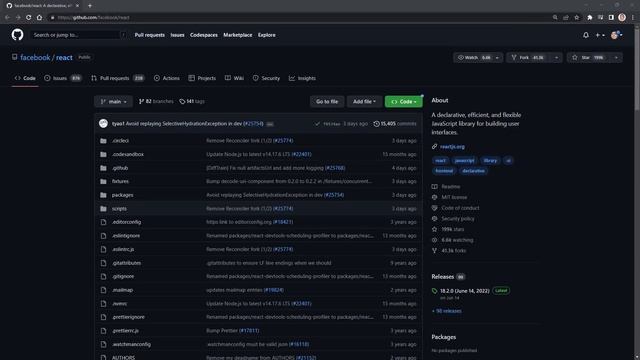Show the commit status checkmark details
This screenshot has width=640, height=360.
pyautogui.click(x=317, y=124)
